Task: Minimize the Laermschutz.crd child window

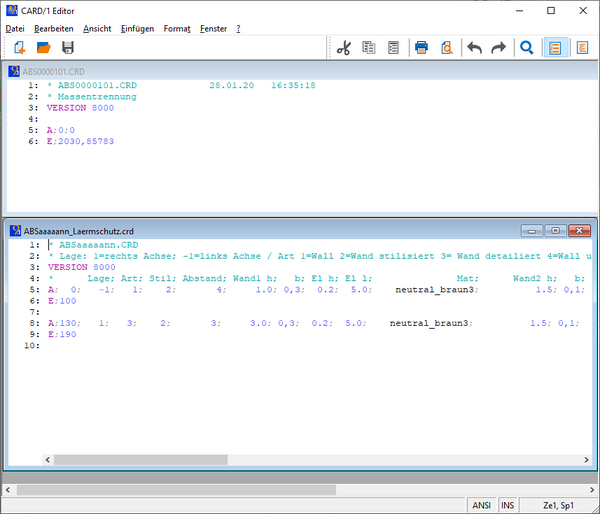Action: [532, 231]
